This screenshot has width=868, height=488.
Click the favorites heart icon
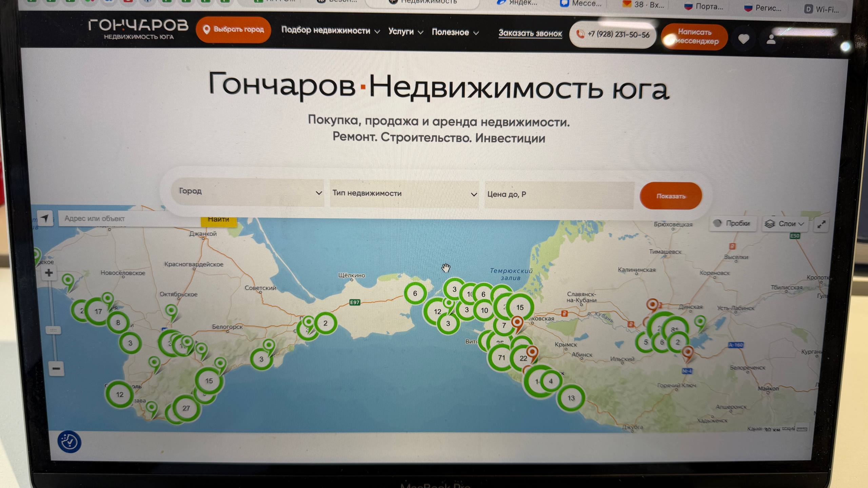744,39
